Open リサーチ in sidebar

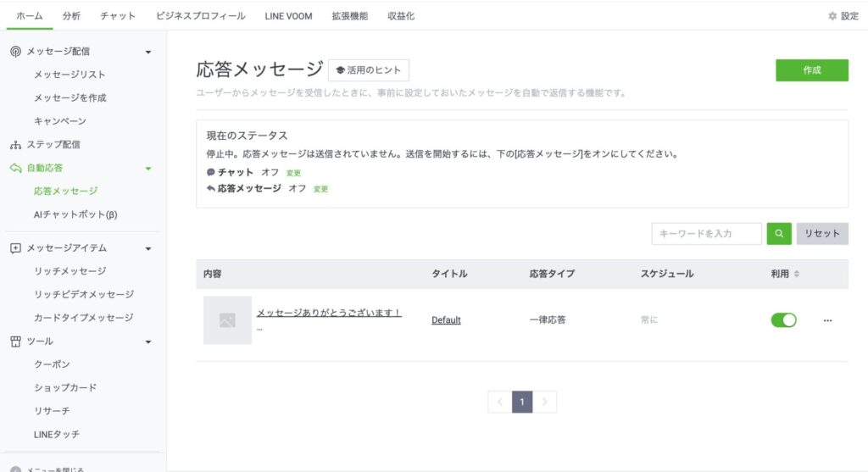[x=52, y=411]
